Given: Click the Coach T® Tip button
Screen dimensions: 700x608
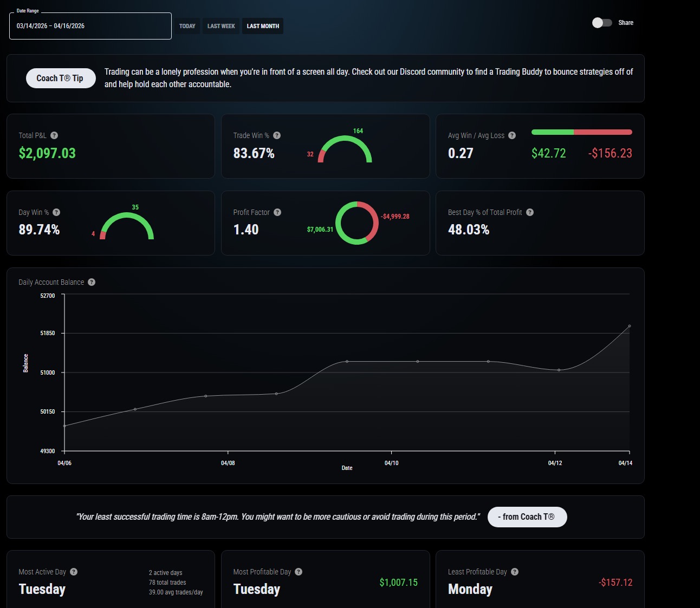Looking at the screenshot, I should (61, 79).
